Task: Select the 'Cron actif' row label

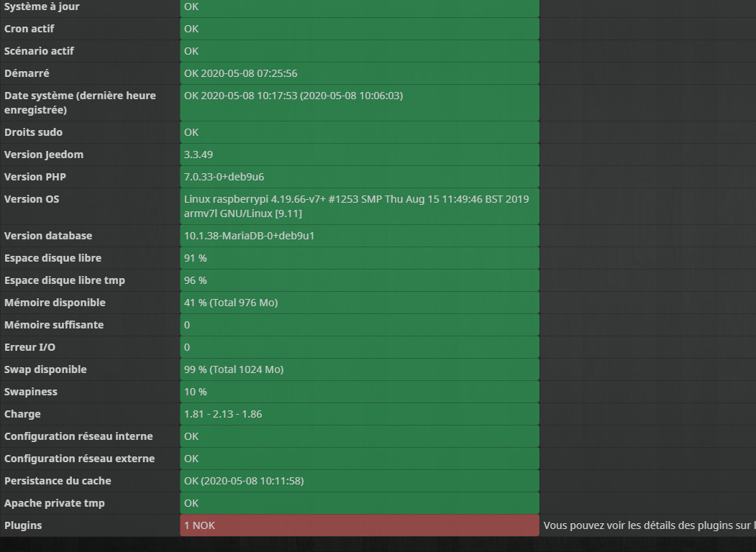Action: (x=29, y=29)
